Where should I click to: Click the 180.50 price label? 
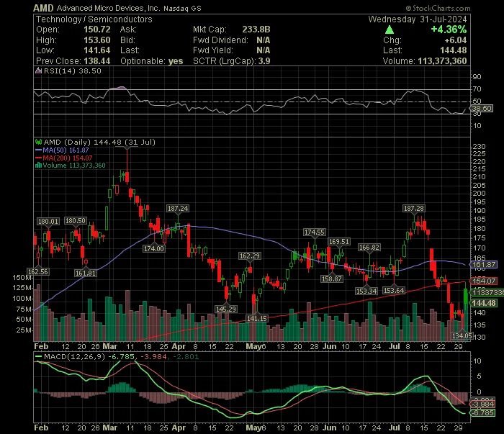76,221
